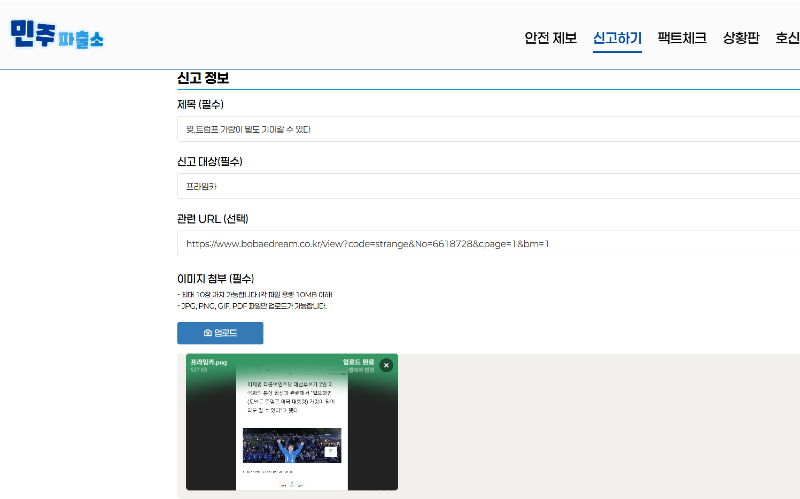This screenshot has height=499, width=800.
Task: Click the 업로드 완료 status text
Action: [358, 362]
